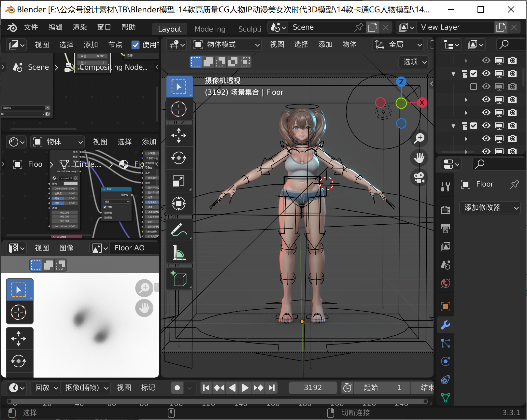
Task: Click the viewport zoom magnifier icon
Action: (419, 138)
